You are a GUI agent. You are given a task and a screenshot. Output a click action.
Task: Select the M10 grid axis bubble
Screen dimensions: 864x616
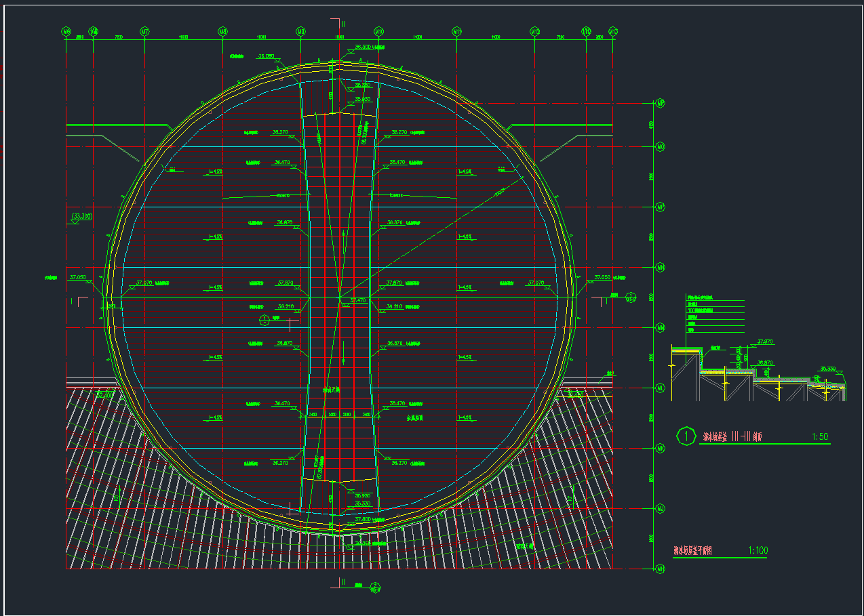[379, 31]
